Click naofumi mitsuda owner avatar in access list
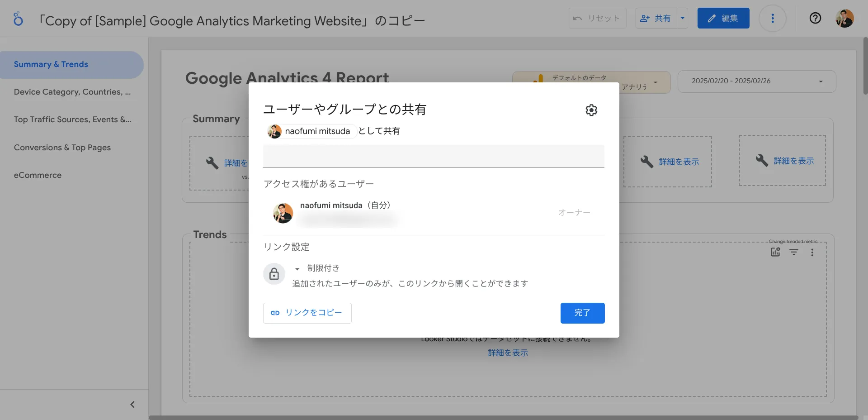The width and height of the screenshot is (868, 420). click(283, 213)
